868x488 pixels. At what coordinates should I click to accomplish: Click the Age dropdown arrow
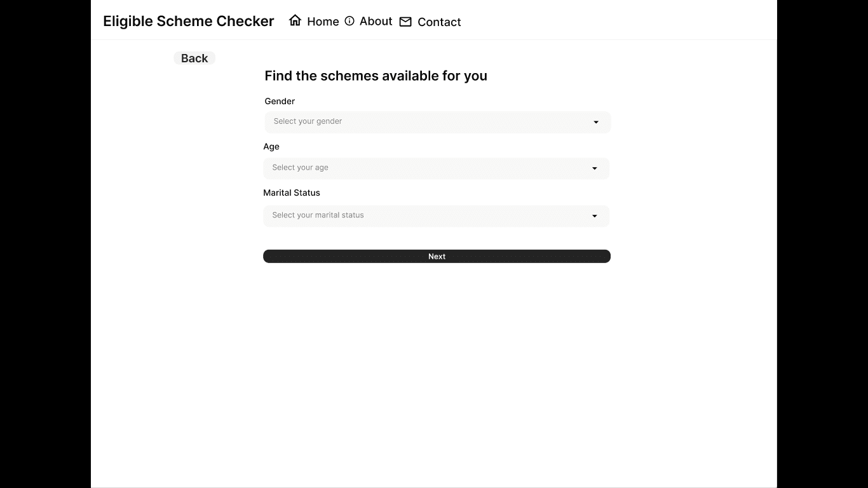(x=595, y=168)
